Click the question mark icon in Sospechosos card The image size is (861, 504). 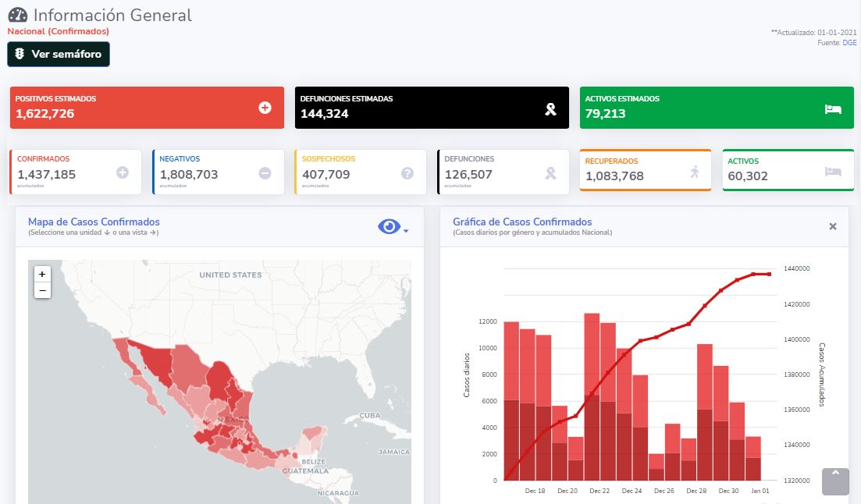click(x=407, y=172)
